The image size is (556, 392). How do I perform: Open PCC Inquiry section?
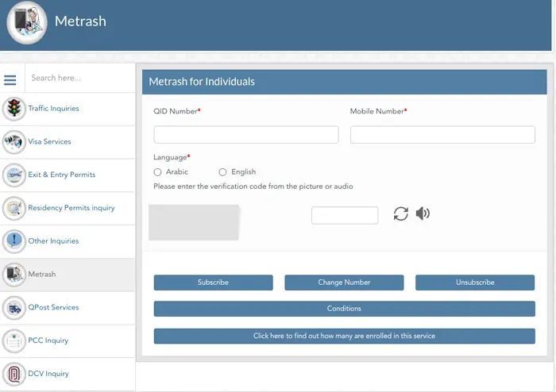(x=68, y=340)
